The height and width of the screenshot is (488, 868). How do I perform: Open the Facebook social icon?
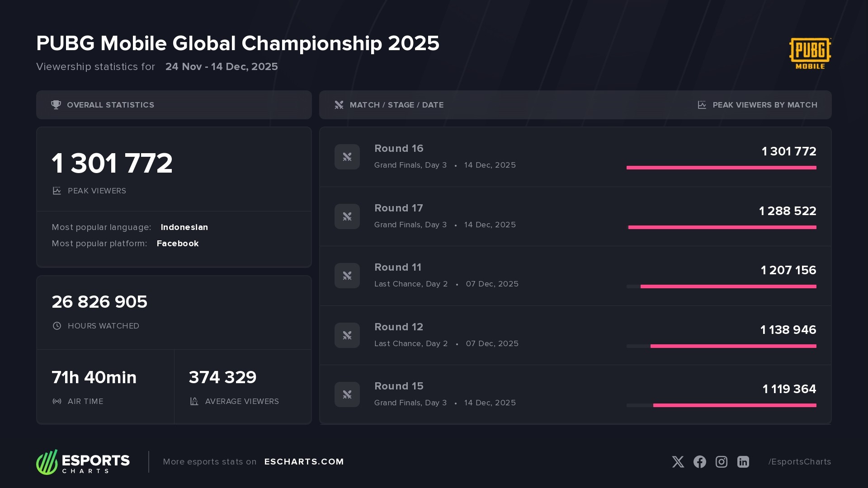coord(699,462)
